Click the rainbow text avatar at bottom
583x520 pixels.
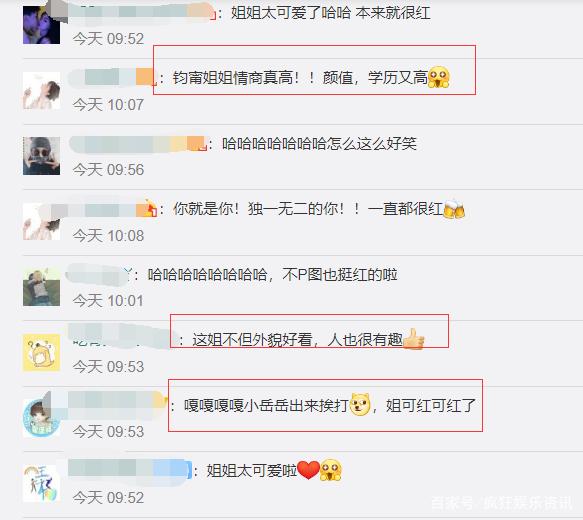click(41, 483)
